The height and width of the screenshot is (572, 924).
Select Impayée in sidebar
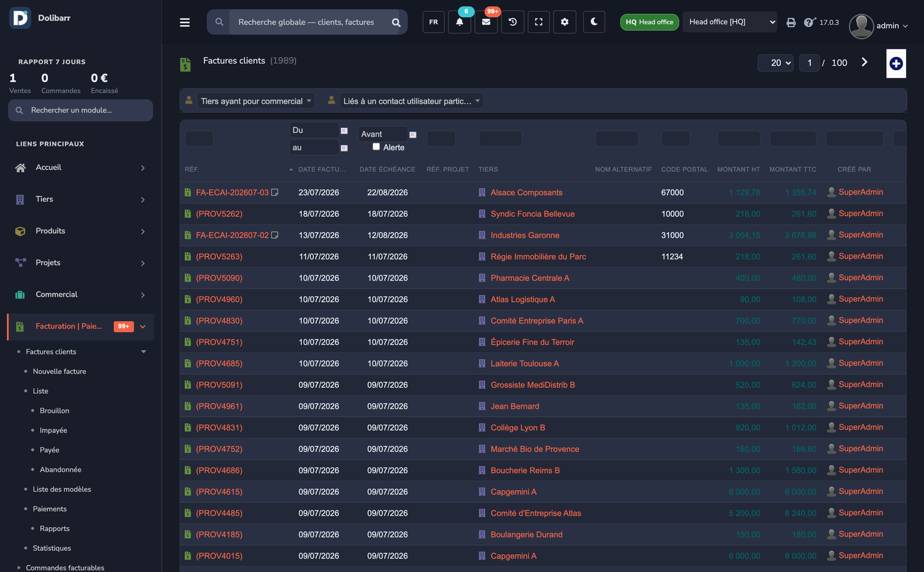53,431
